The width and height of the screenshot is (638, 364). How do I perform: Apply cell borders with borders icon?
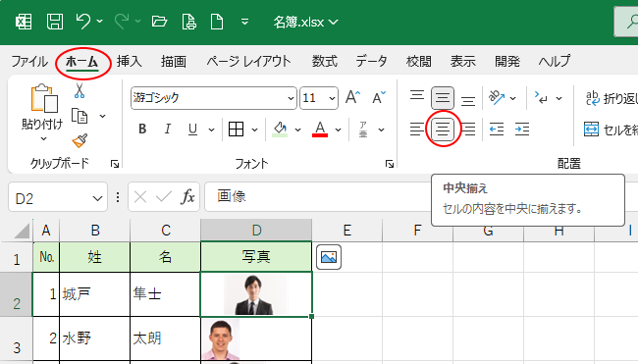pyautogui.click(x=236, y=130)
